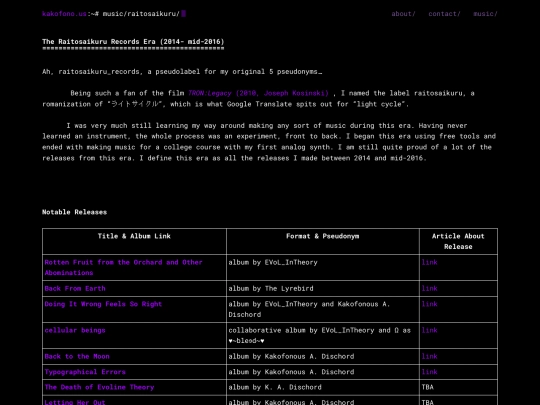This screenshot has height=405, width=540.
Task: Open the cellular beings album link
Action: coord(75,330)
